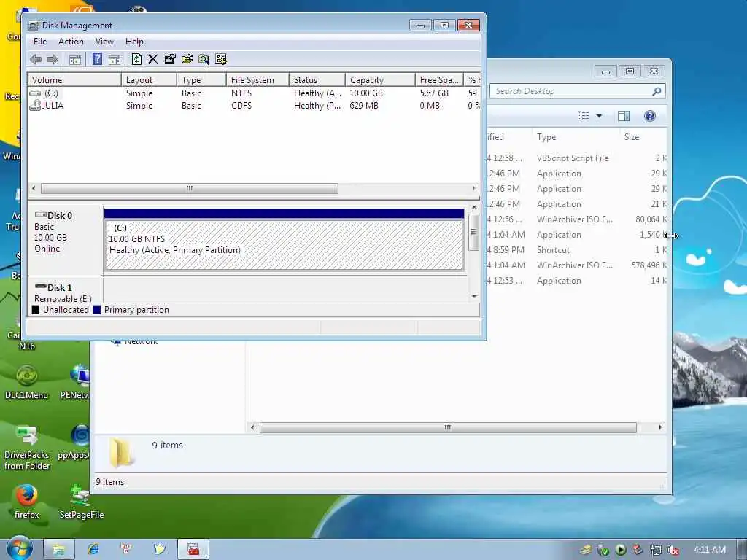Open the Explorer Help icon
This screenshot has width=747, height=560.
pos(650,116)
